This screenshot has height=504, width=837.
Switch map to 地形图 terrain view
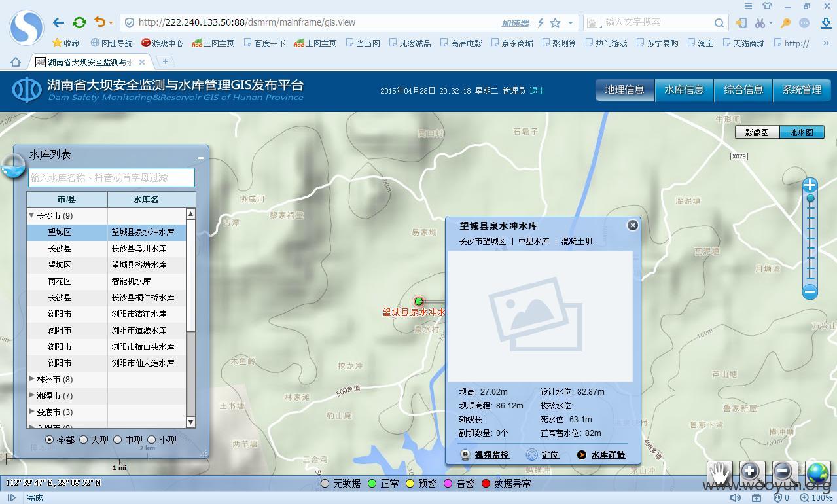point(802,132)
